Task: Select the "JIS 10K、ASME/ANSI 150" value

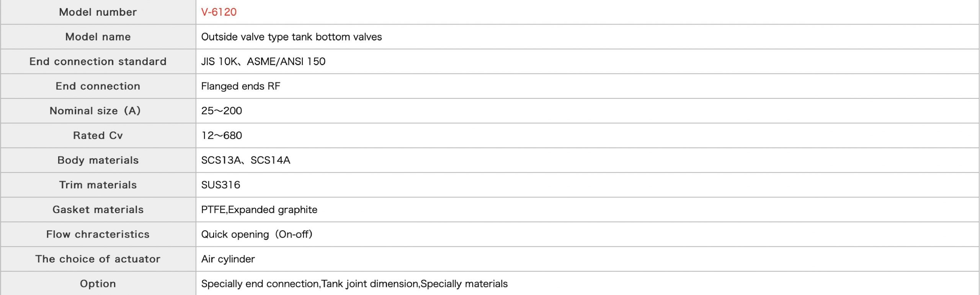Action: pyautogui.click(x=263, y=61)
